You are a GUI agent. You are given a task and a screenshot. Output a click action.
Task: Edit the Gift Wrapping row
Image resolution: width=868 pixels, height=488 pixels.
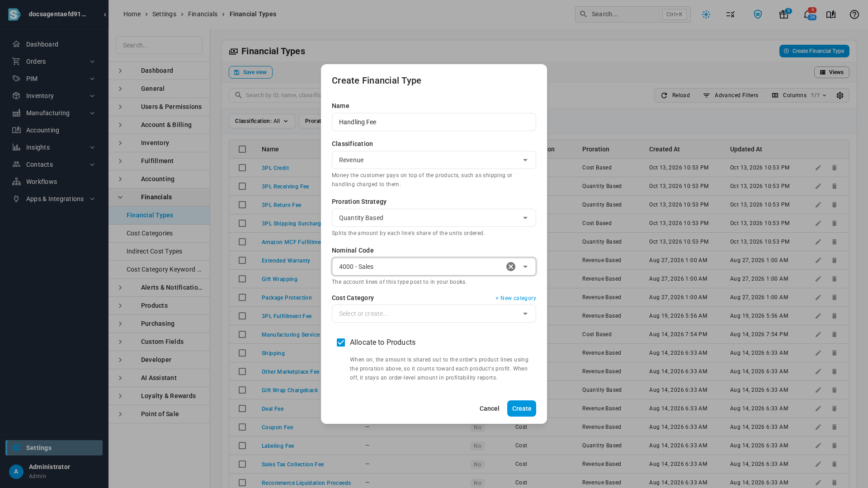[818, 279]
